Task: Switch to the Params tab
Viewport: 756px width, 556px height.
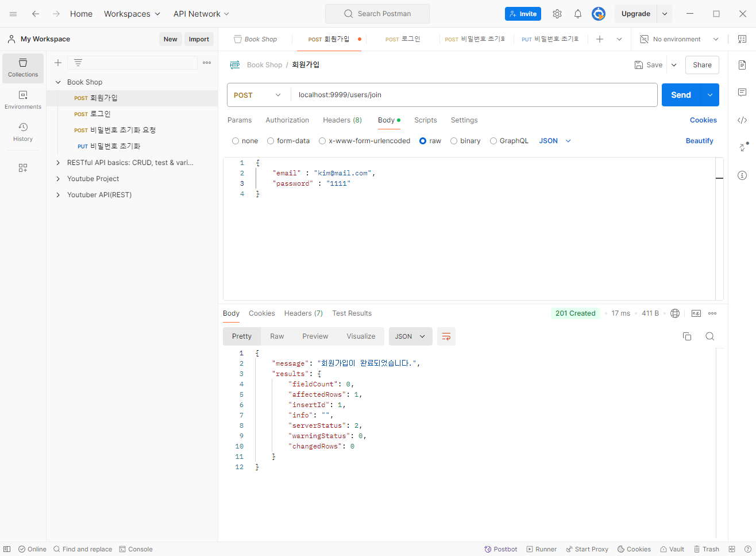Action: pyautogui.click(x=240, y=120)
